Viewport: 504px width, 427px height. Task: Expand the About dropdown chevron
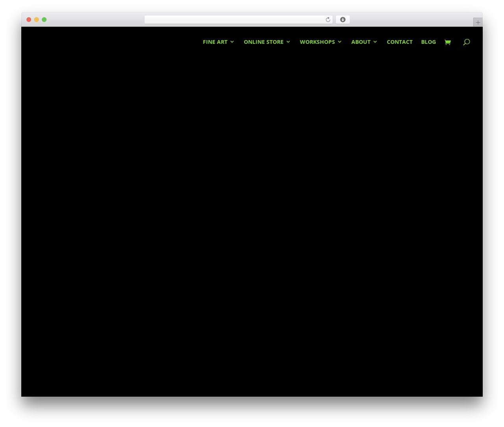375,42
